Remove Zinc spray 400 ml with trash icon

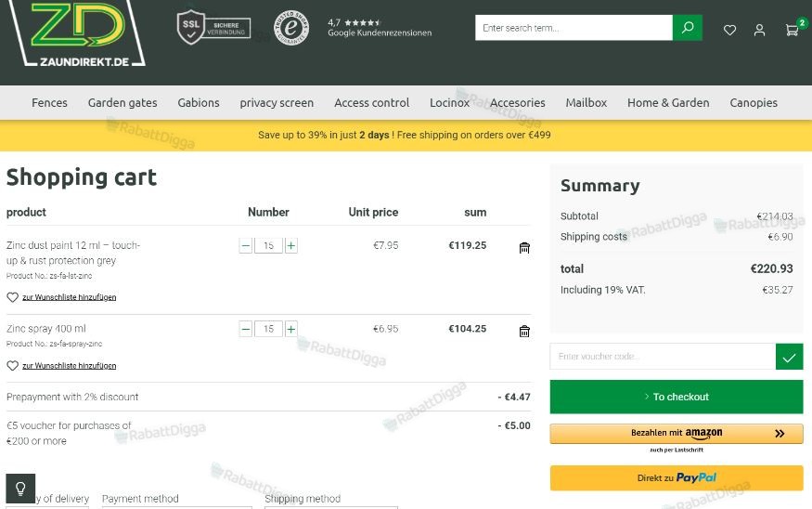click(524, 332)
